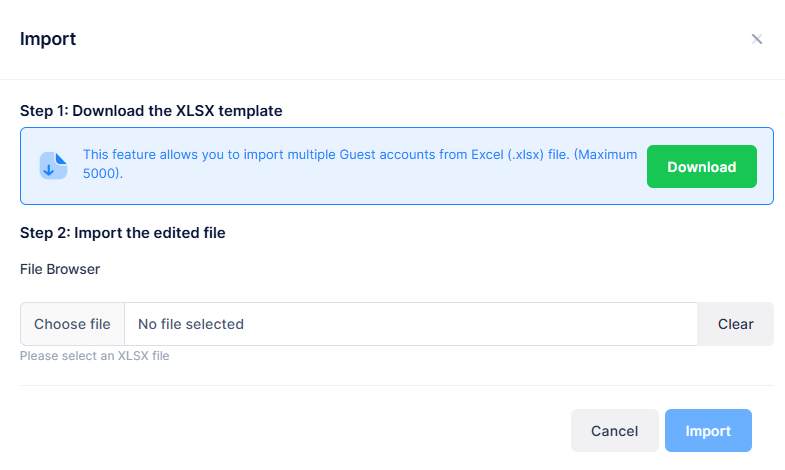The width and height of the screenshot is (785, 470).
Task: Click "5000" in the info banner
Action: pyautogui.click(x=100, y=173)
